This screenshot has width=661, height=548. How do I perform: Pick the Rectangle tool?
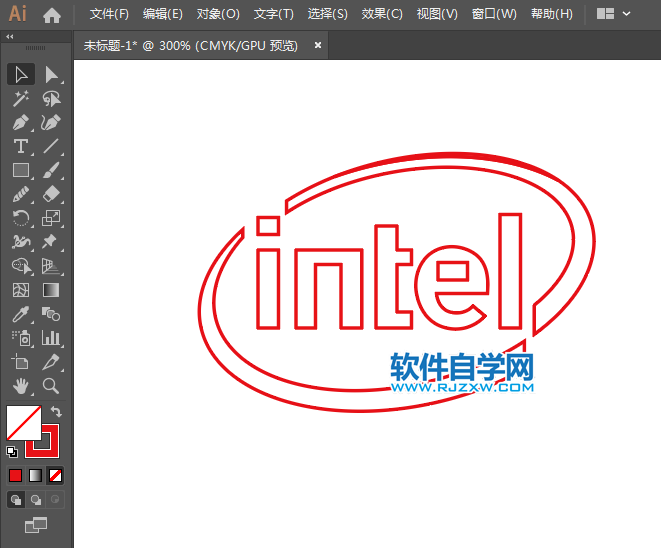[21, 170]
